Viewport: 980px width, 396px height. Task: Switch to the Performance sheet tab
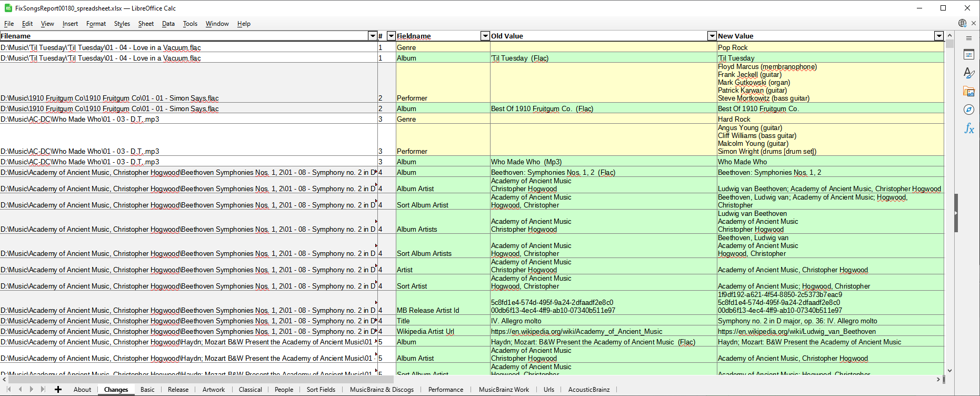pyautogui.click(x=446, y=390)
